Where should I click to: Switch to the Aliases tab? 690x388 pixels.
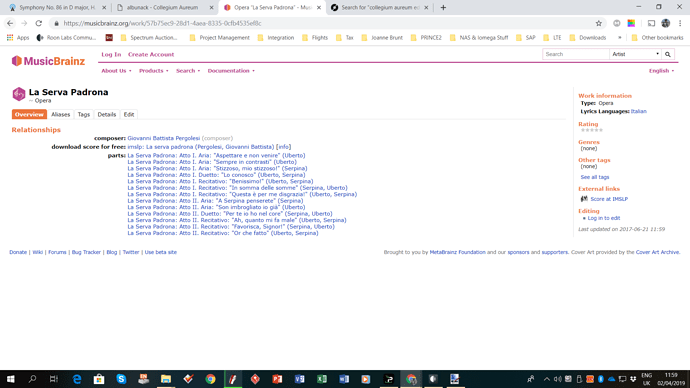(x=61, y=114)
